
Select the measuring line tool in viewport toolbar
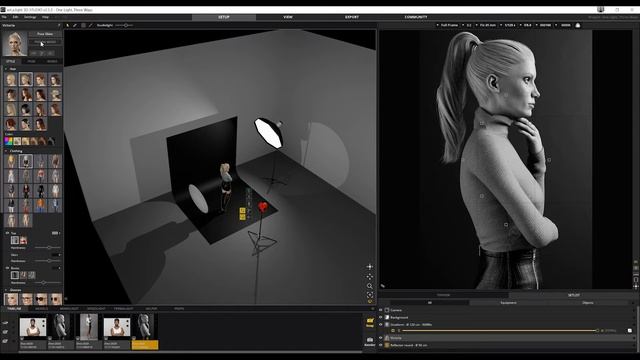click(91, 25)
